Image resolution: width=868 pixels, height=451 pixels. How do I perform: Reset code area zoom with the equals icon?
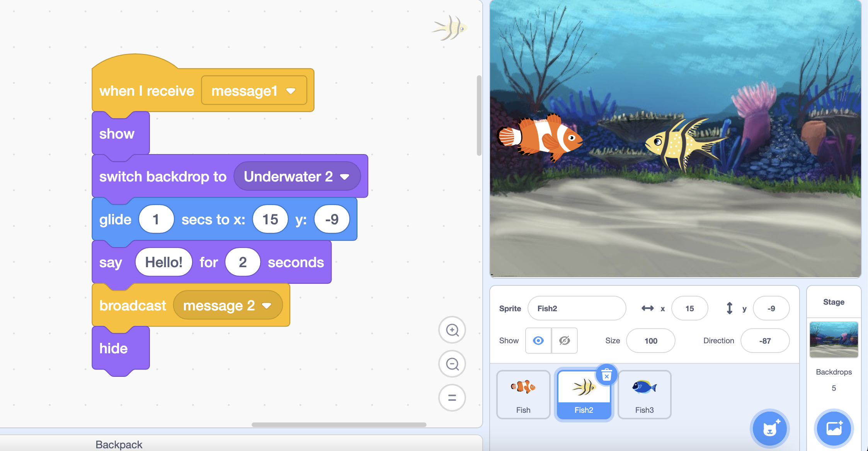click(x=452, y=398)
